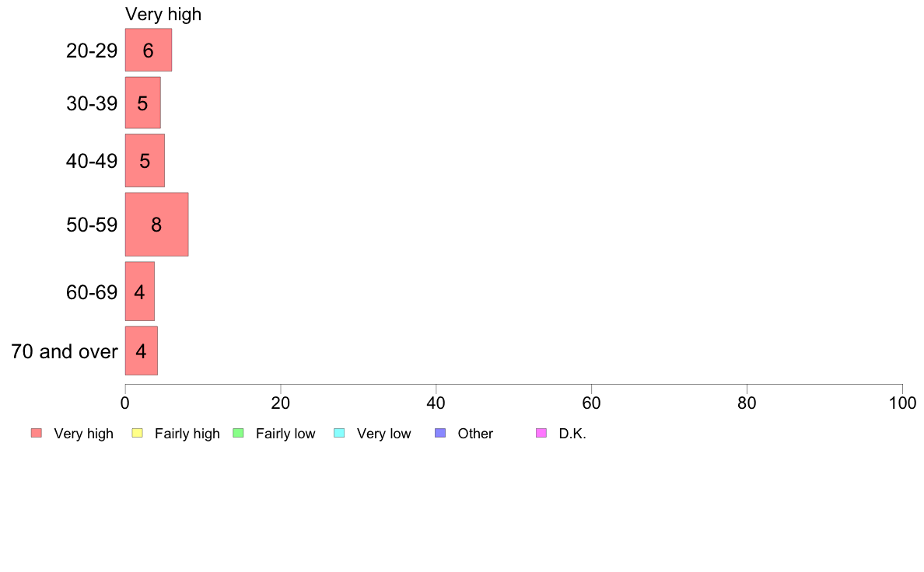Select the 50-59 bar showing 8
Image resolution: width=924 pixels, height=572 pixels.
point(157,225)
